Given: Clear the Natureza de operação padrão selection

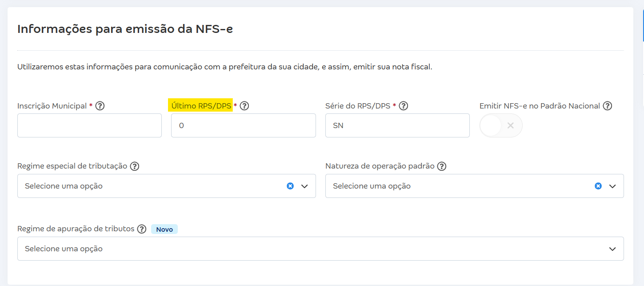Looking at the screenshot, I should 599,185.
